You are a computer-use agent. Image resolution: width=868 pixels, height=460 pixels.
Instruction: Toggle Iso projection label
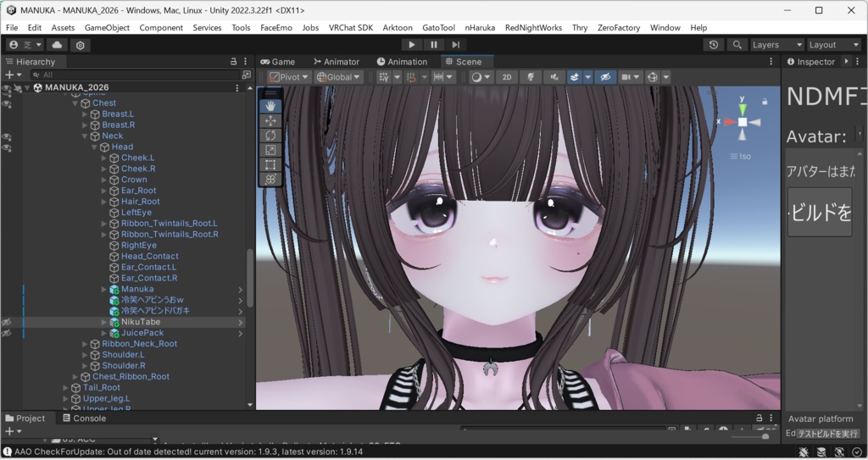(x=741, y=157)
